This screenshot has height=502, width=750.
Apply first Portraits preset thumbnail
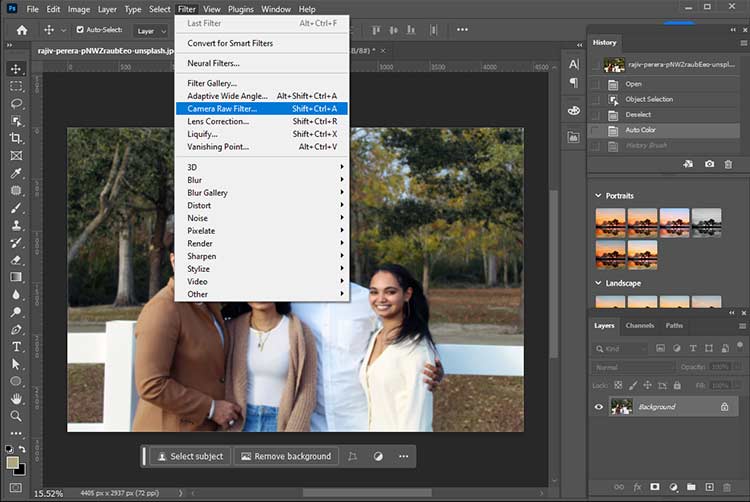[x=610, y=223]
